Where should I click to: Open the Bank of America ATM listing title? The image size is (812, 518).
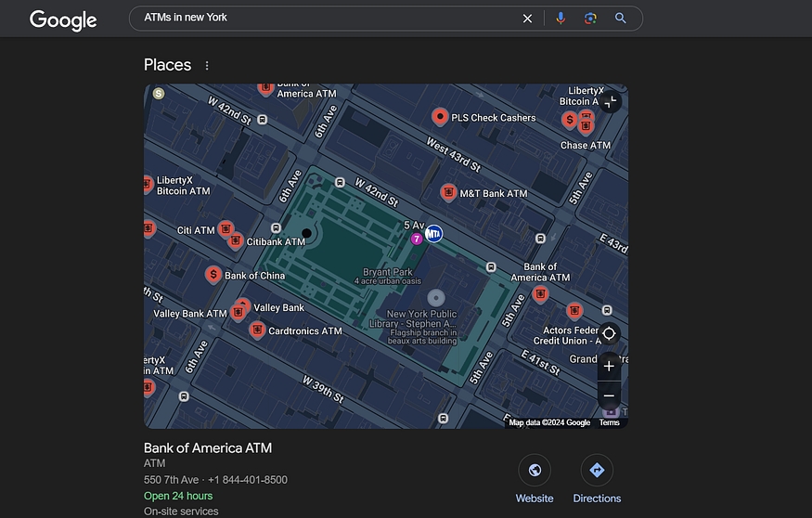tap(208, 448)
